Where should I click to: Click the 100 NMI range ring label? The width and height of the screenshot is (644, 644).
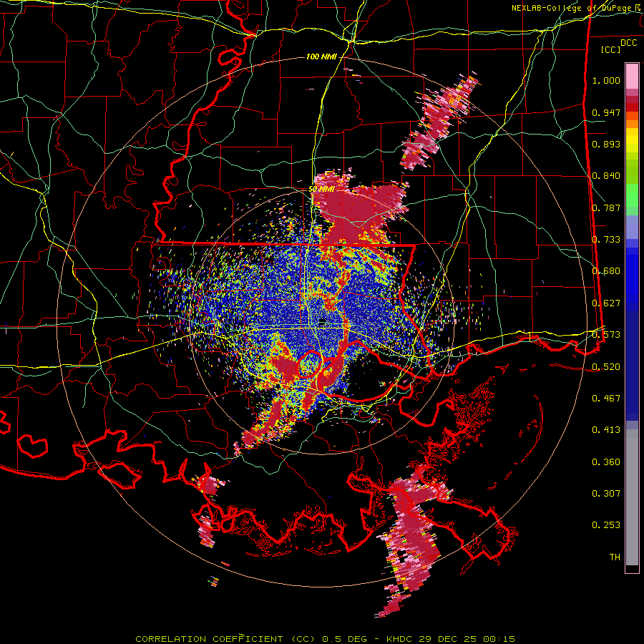pyautogui.click(x=321, y=57)
